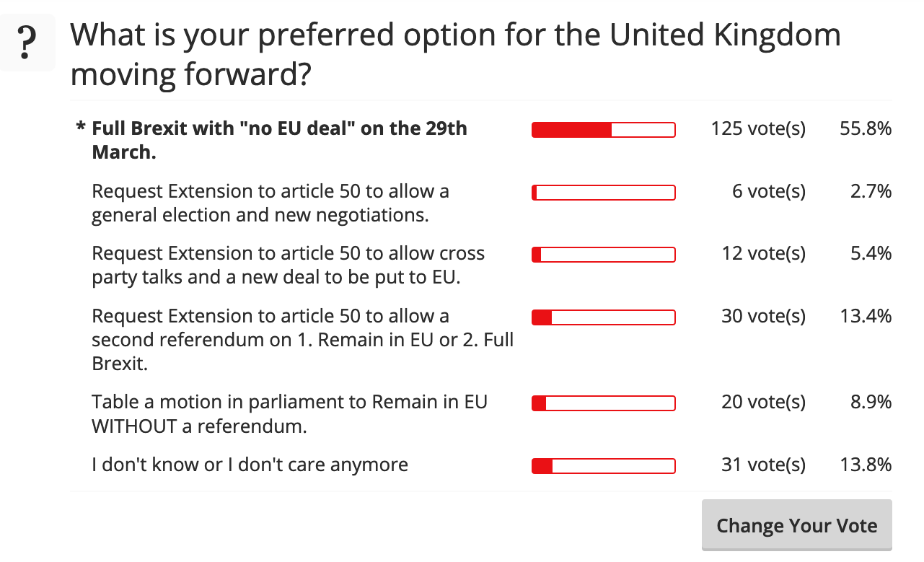Click the poll question heading text
Image resolution: width=924 pixels, height=562 pixels.
[x=455, y=55]
